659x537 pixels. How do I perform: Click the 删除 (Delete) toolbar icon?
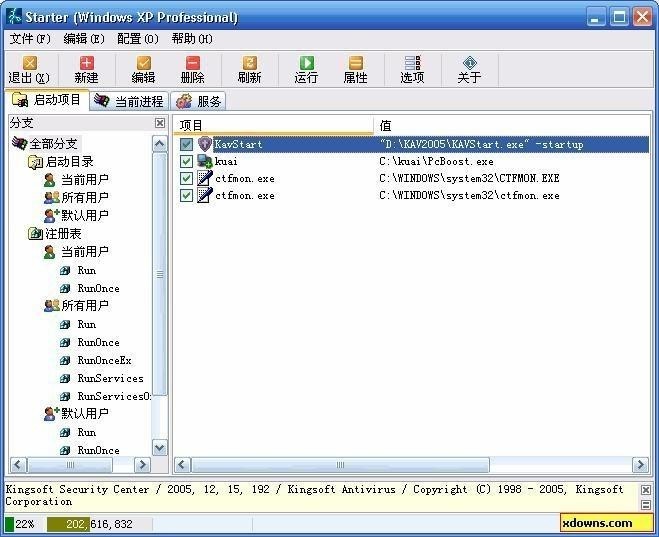[192, 68]
